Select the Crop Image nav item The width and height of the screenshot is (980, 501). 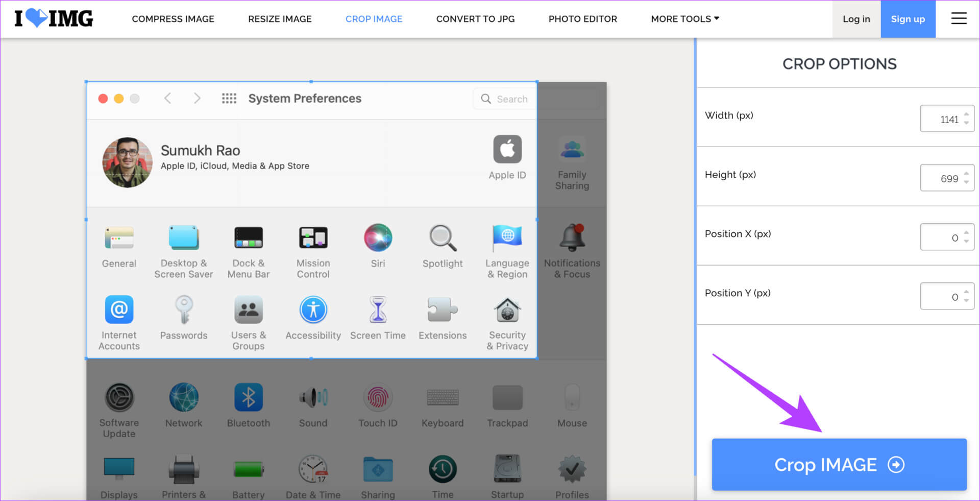click(x=374, y=19)
